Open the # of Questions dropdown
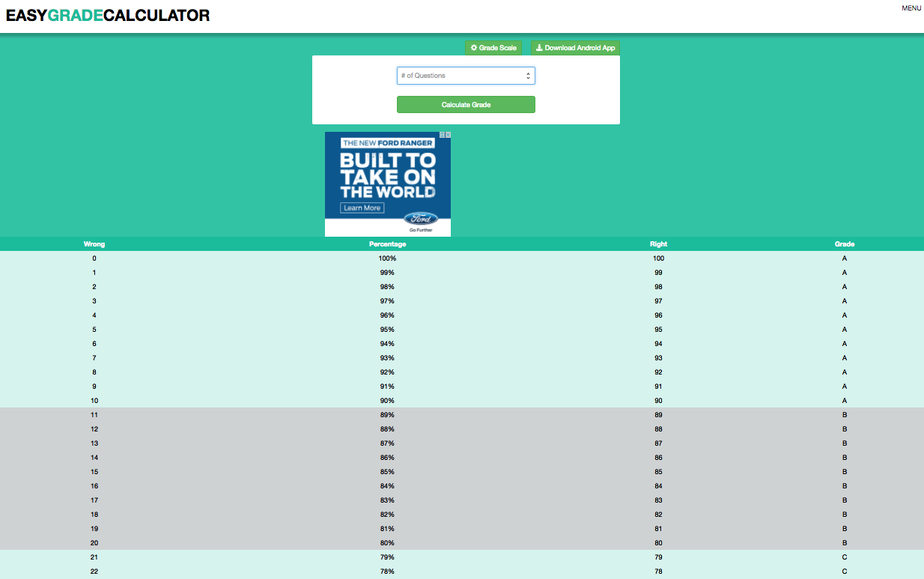The image size is (924, 579). [x=466, y=76]
